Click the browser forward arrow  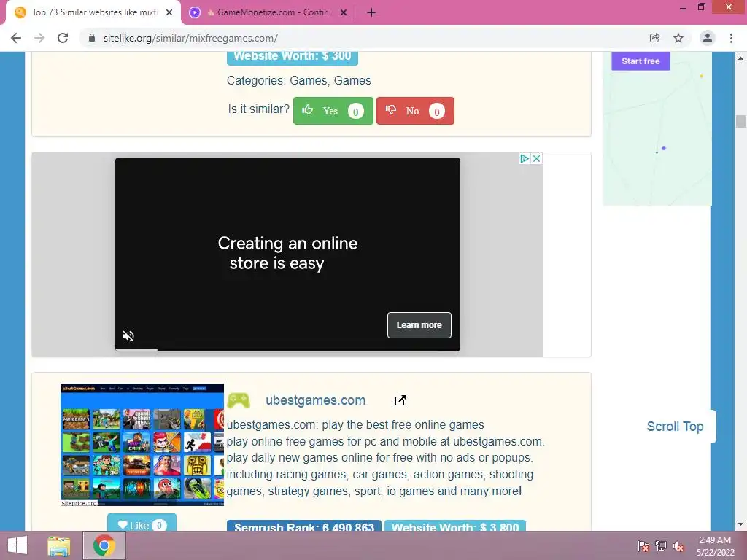tap(39, 38)
